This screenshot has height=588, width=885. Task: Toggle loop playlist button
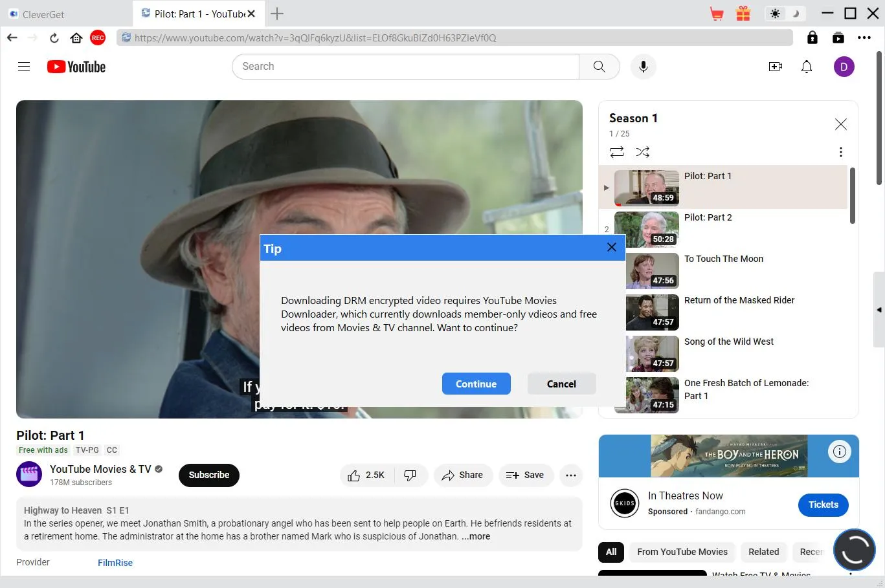tap(617, 152)
